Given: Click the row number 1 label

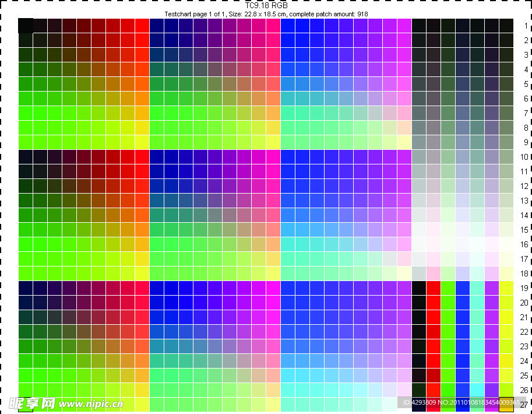Looking at the screenshot, I should click(526, 26).
